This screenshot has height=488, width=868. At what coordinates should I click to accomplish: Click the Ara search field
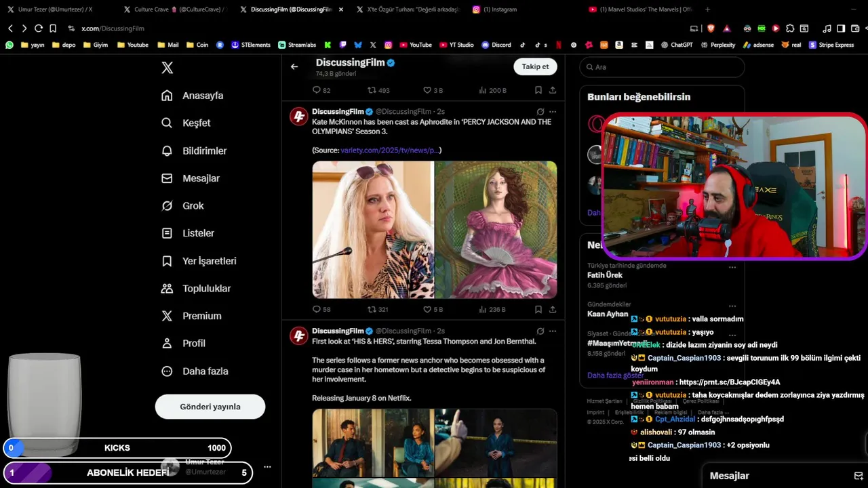pos(662,67)
